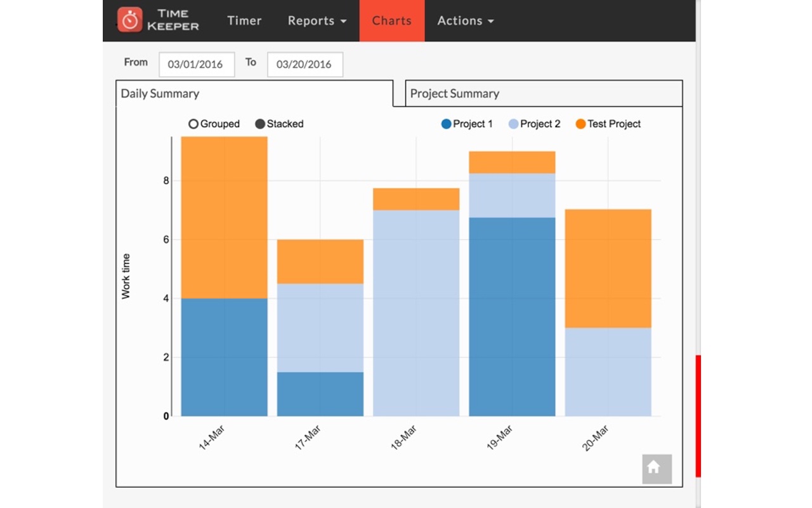The height and width of the screenshot is (508, 812).
Task: Open the Reports dropdown menu
Action: click(317, 21)
